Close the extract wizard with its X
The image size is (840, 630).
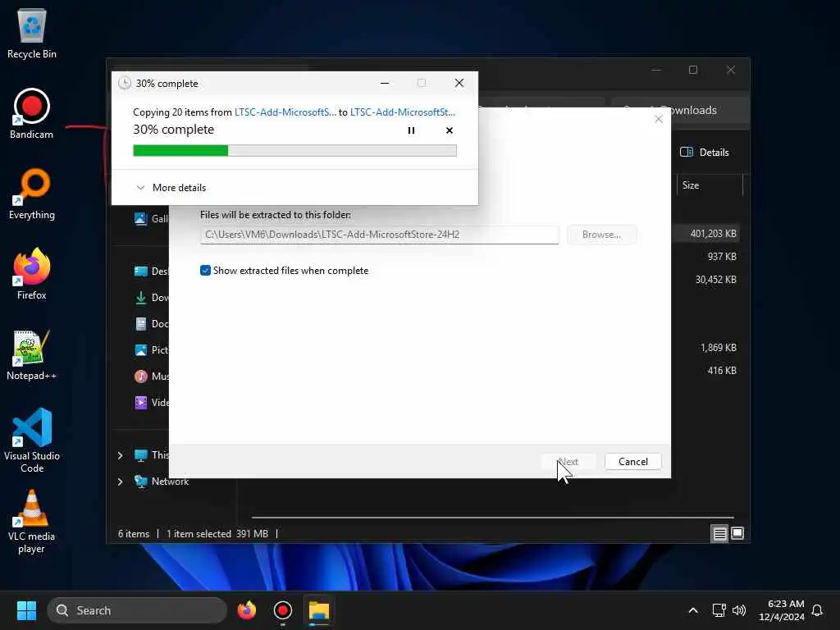659,119
